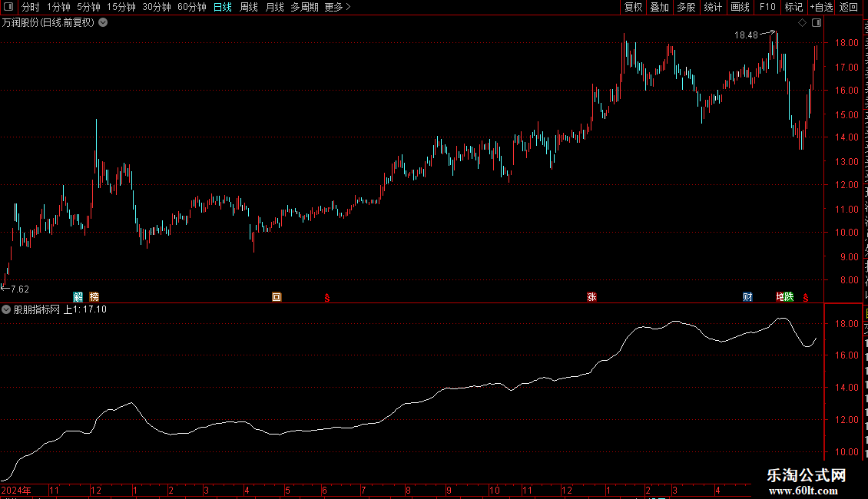The width and height of the screenshot is (868, 499).
Task: Switch to the 5分钟 period
Action: (x=88, y=7)
